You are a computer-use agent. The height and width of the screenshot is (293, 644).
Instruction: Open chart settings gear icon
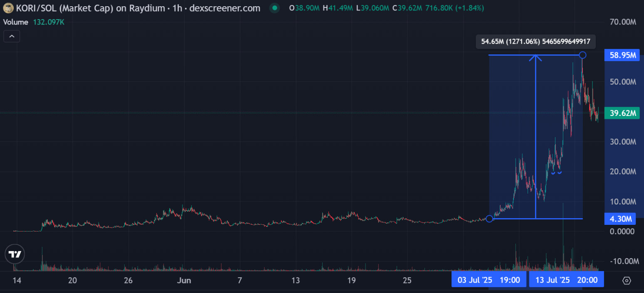click(626, 281)
